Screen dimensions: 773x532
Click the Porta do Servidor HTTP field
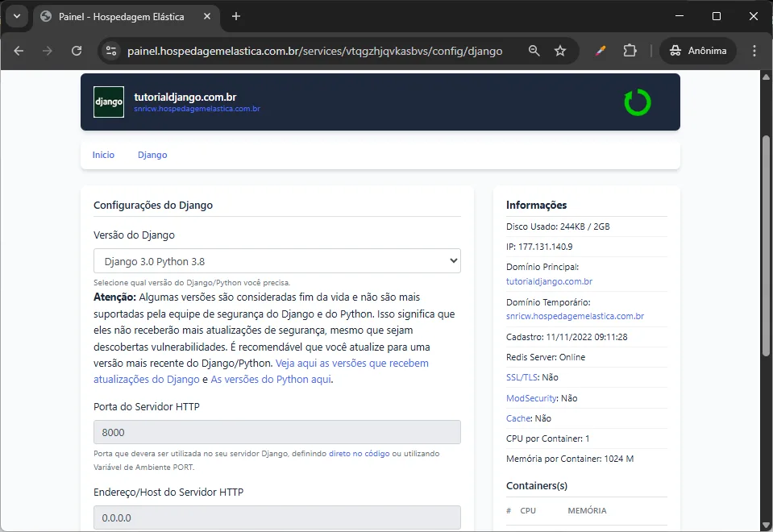point(277,432)
